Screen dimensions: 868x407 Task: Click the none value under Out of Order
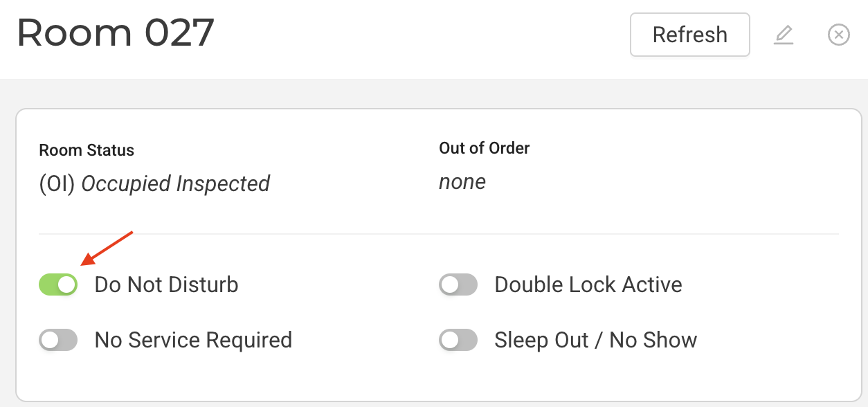click(x=462, y=182)
